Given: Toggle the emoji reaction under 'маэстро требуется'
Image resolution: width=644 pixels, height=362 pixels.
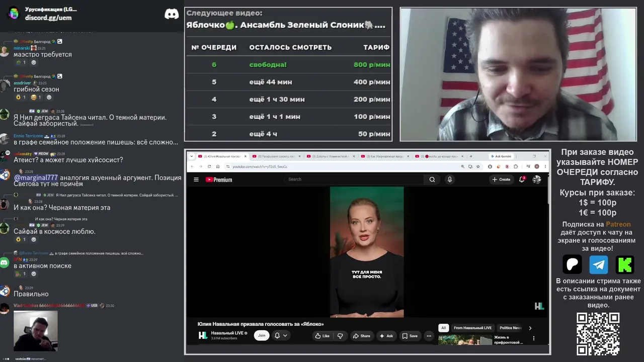Looking at the screenshot, I should (21, 62).
